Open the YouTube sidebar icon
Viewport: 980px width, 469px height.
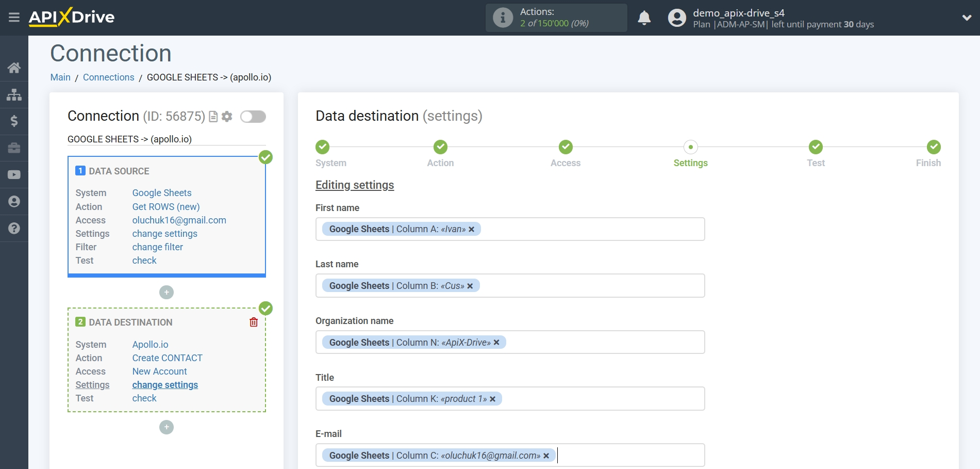tap(14, 174)
